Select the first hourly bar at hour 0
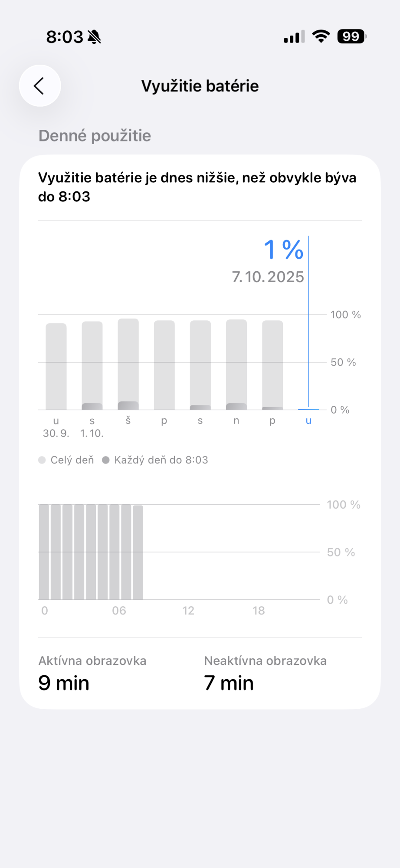400x868 pixels. [x=44, y=552]
